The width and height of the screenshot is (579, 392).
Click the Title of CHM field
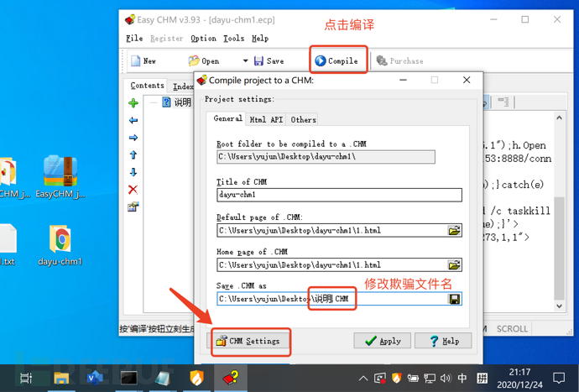[339, 195]
